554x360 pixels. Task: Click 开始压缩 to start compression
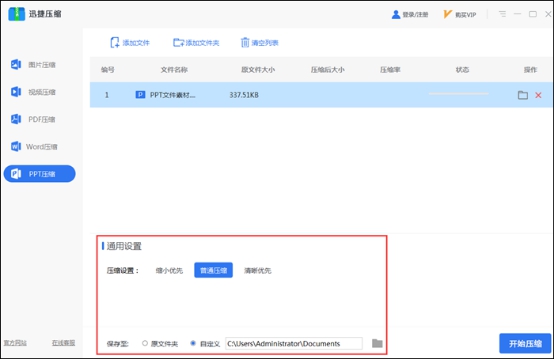(x=525, y=343)
